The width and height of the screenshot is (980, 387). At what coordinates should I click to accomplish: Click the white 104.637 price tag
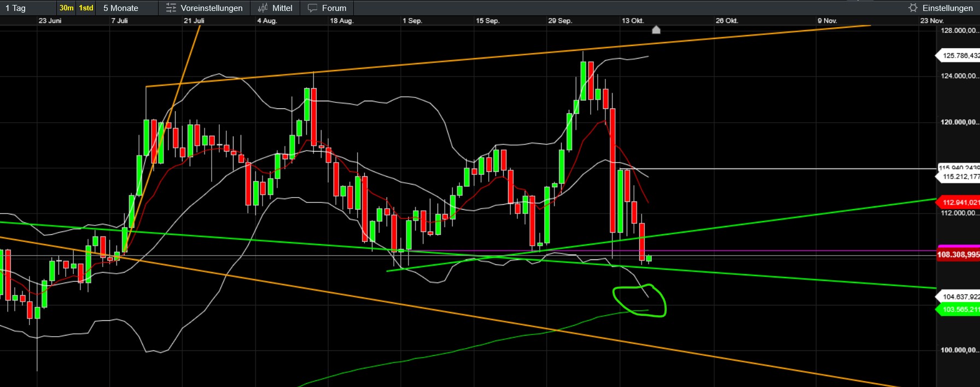[x=960, y=297]
